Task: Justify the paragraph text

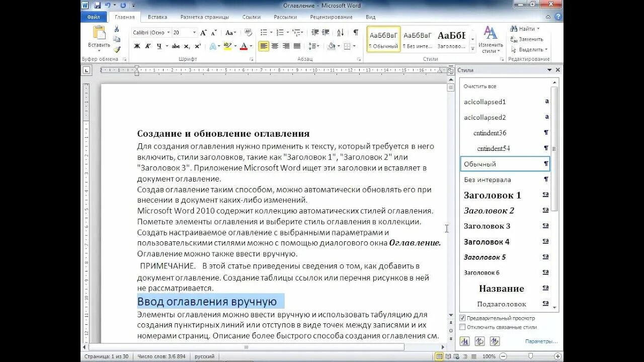Action: 297,46
